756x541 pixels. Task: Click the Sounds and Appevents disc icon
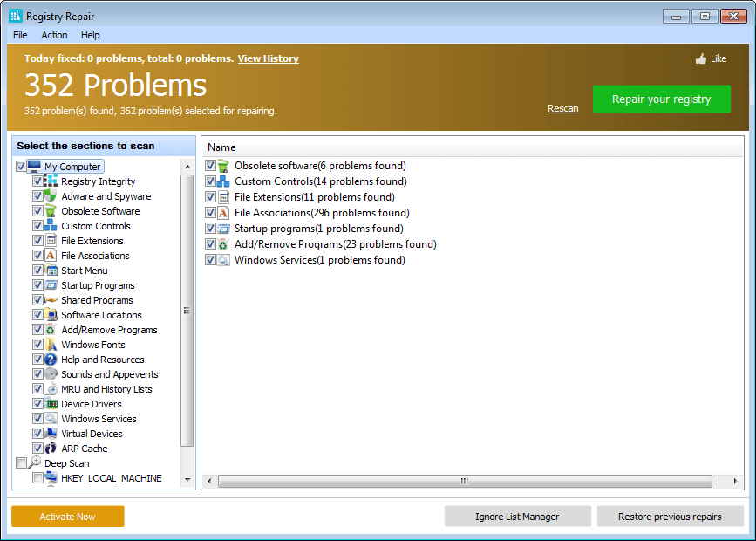click(51, 374)
